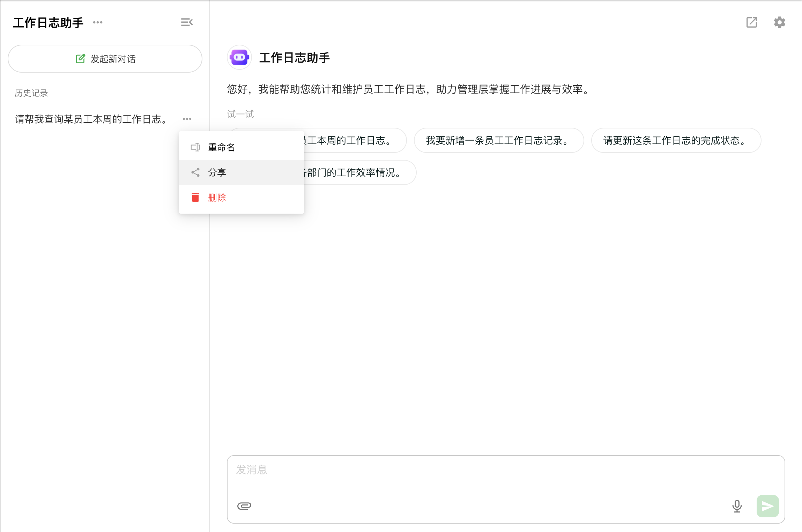The image size is (802, 532).
Task: Open settings with the gear icon
Action: click(779, 22)
